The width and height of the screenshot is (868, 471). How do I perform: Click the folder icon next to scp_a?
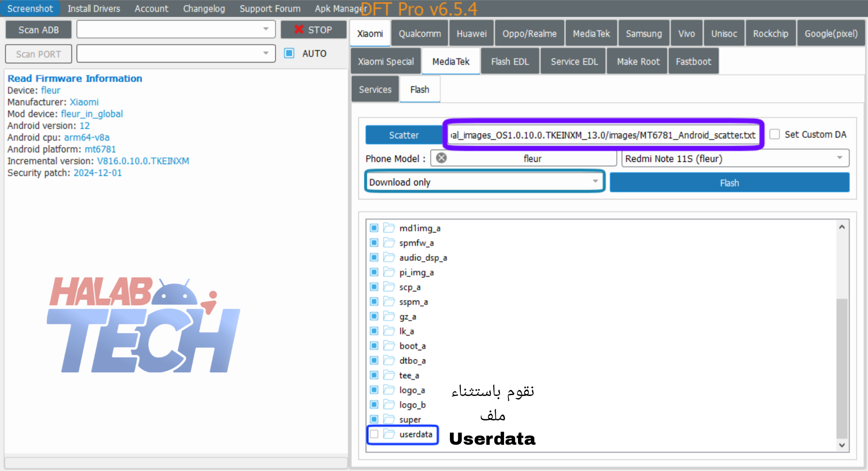[388, 287]
